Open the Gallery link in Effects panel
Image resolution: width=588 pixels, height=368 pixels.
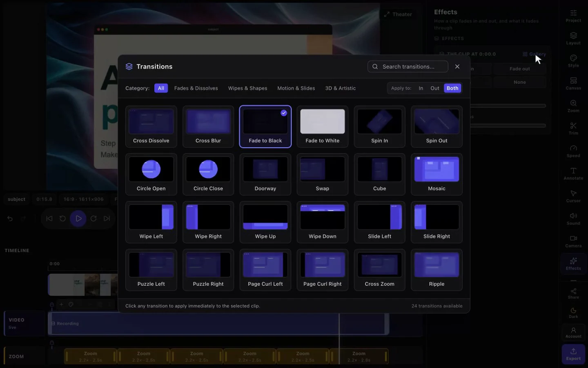[534, 54]
